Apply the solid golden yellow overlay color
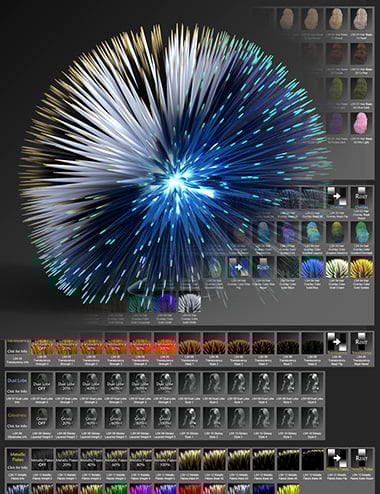Image resolution: width=380 pixels, height=494 pixels. point(361,267)
